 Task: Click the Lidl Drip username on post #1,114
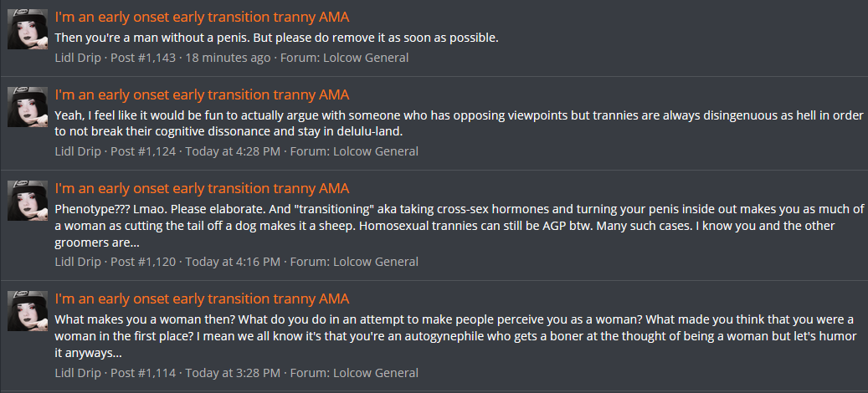click(78, 373)
